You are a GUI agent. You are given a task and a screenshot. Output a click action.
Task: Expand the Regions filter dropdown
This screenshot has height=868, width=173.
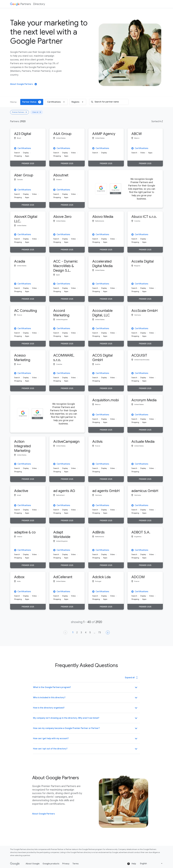[x=78, y=102]
